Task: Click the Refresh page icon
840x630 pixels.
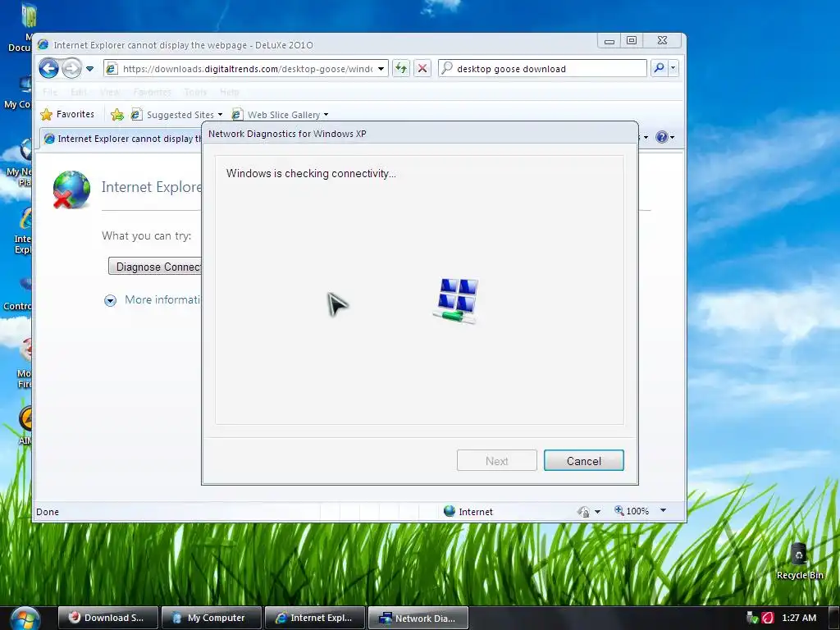Action: (x=400, y=68)
